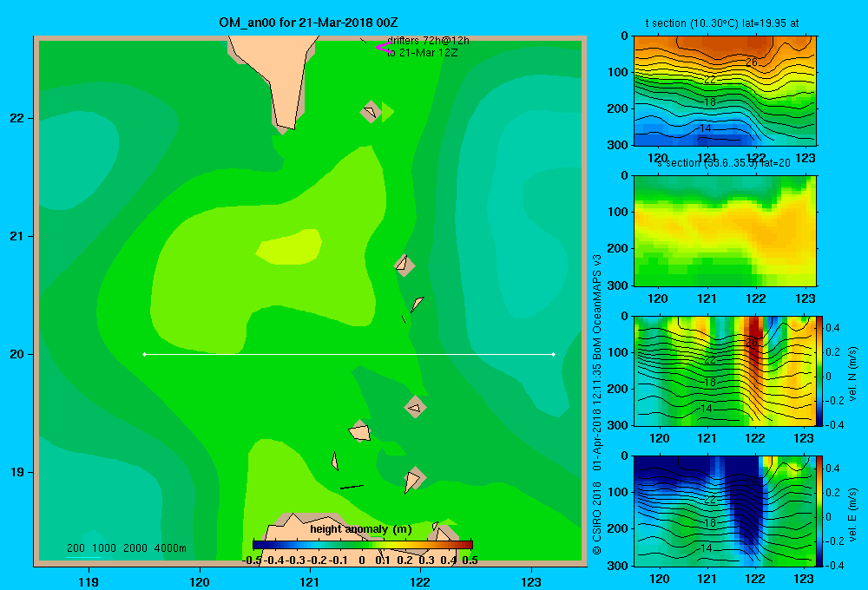Image resolution: width=868 pixels, height=590 pixels.
Task: Click the 'vel. N (m/s)' axis label
Action: point(853,374)
